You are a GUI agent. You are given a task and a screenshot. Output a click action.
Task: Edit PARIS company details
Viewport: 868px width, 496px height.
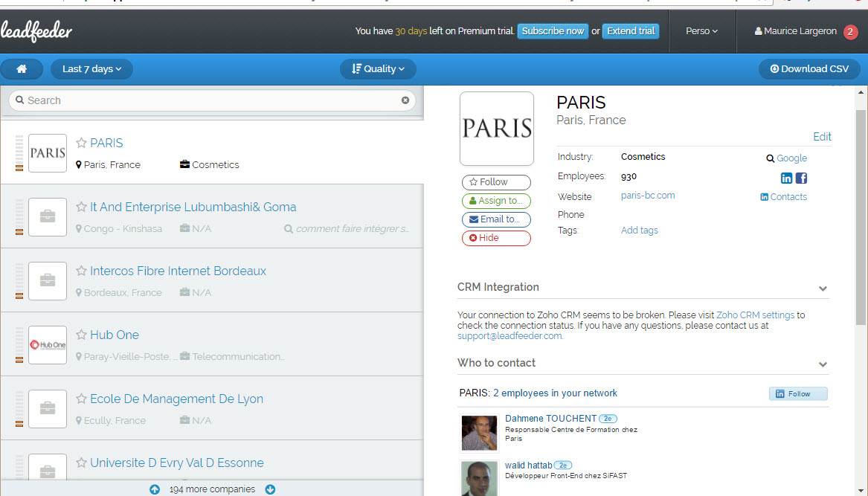[x=822, y=137]
